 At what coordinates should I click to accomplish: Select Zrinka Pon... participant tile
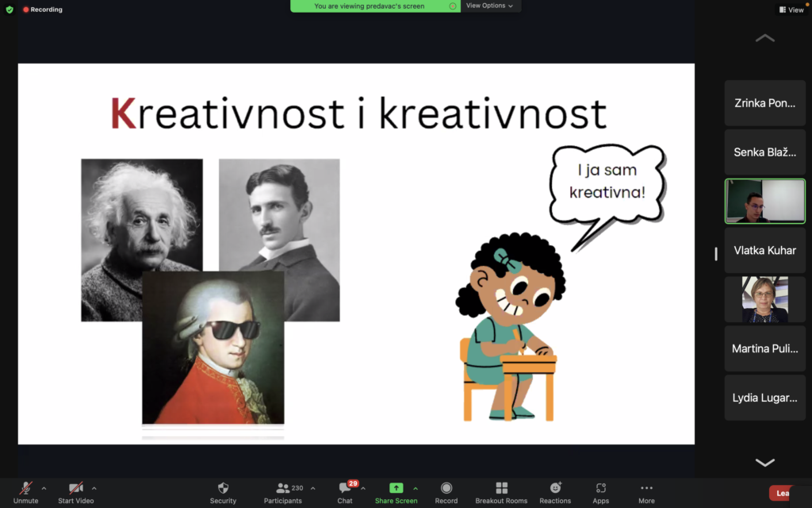click(x=765, y=103)
